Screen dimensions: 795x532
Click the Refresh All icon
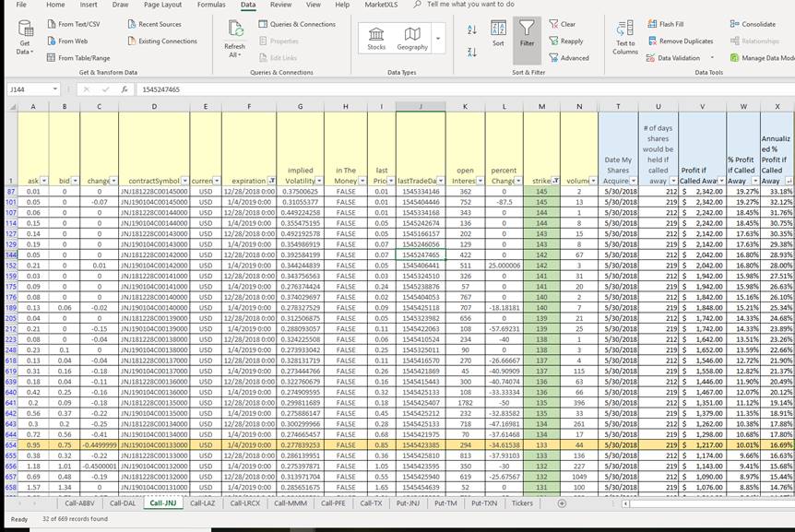[235, 29]
